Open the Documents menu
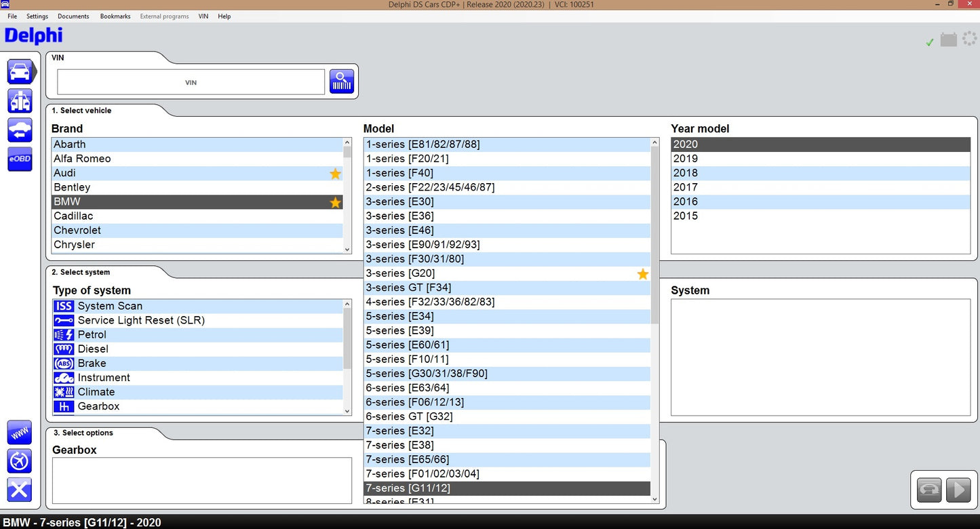This screenshot has width=980, height=529. (73, 16)
